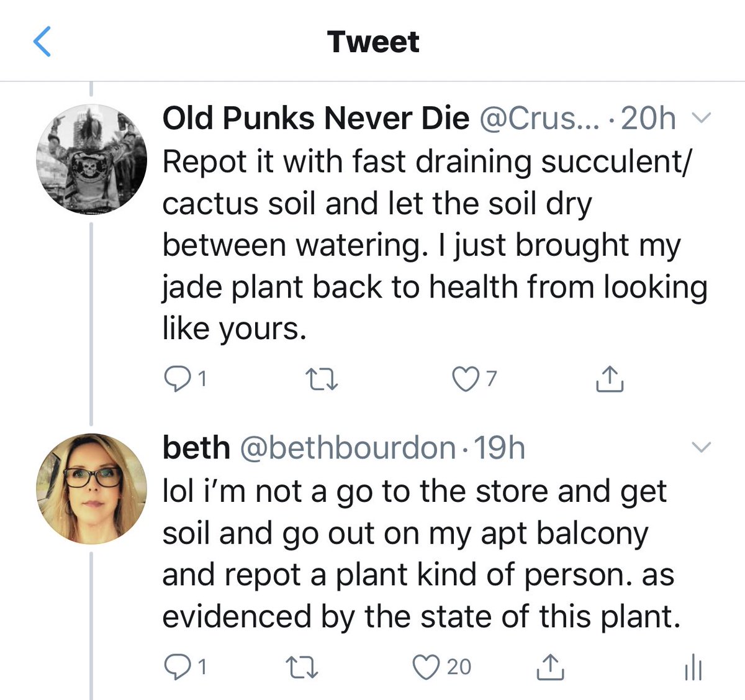Open the 19h timestamp on beth's tweet
Viewport: 745px width, 700px height.
[499, 448]
